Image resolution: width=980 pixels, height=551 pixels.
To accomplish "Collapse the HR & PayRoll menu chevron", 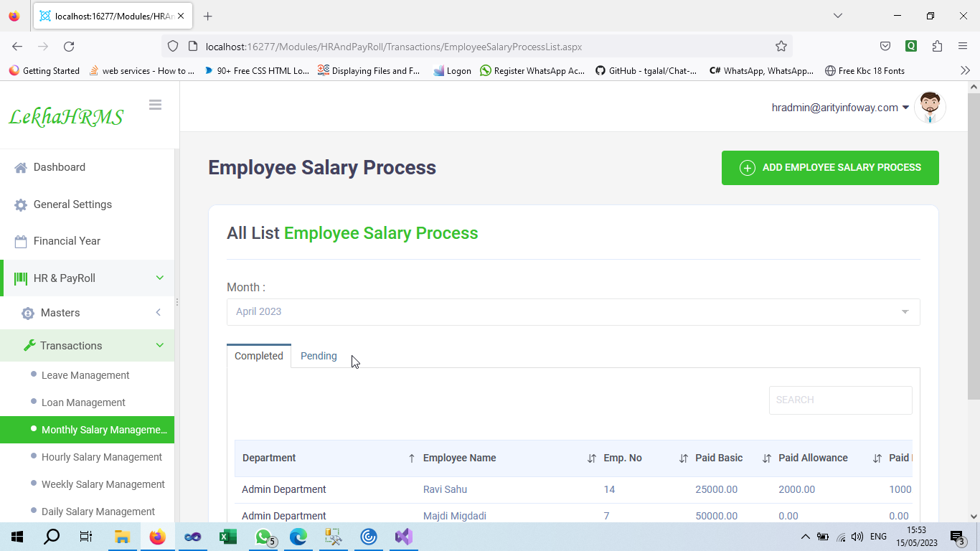I will [x=160, y=278].
